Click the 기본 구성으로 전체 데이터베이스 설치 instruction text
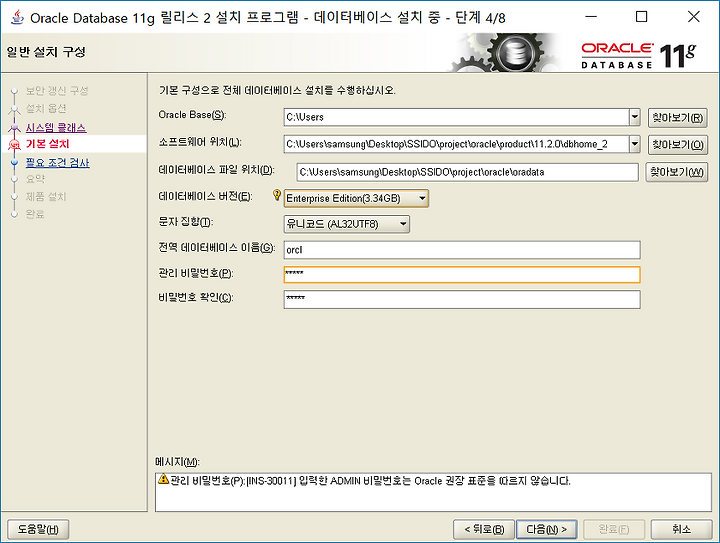The image size is (720, 543). [277, 90]
